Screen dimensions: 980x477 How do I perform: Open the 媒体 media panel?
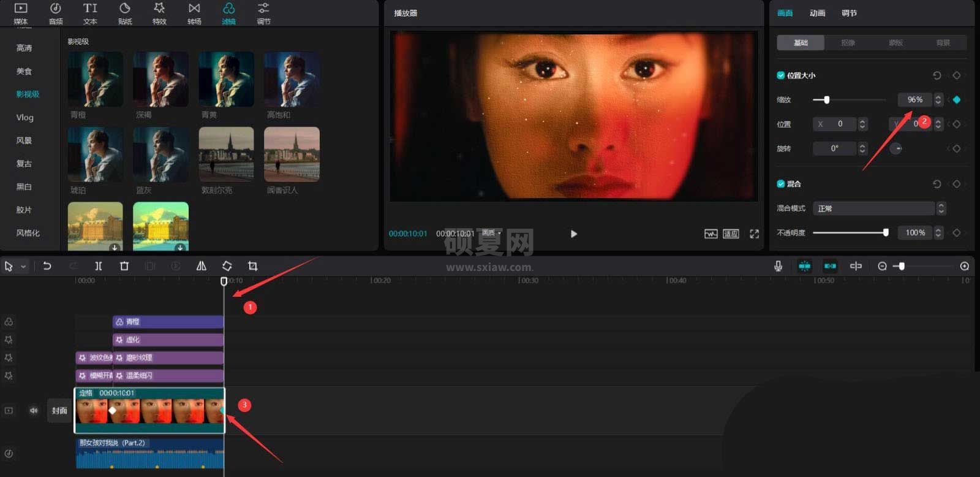(x=21, y=13)
